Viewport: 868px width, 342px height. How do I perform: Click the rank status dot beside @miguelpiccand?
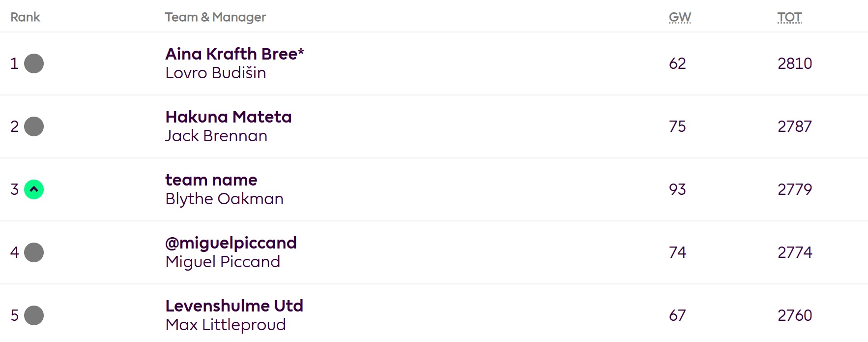(x=33, y=252)
